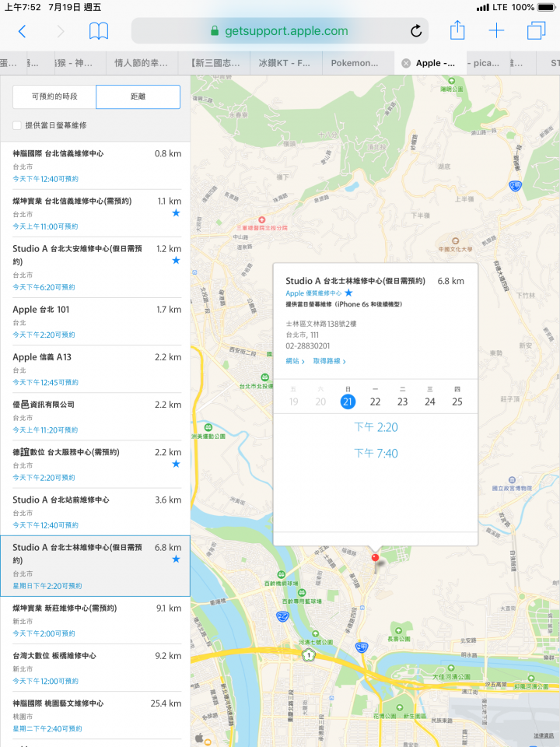Select date 23 in the calendar strip

coord(402,402)
